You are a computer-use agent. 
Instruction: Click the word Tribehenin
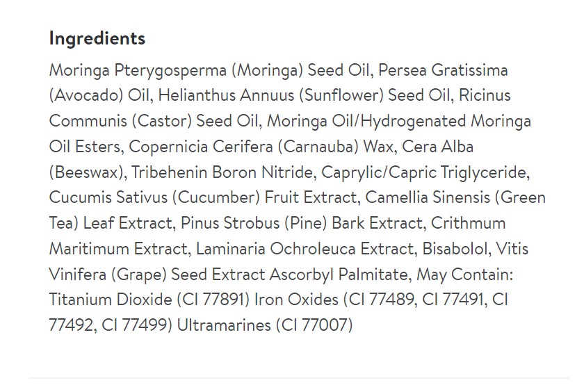coord(168,172)
